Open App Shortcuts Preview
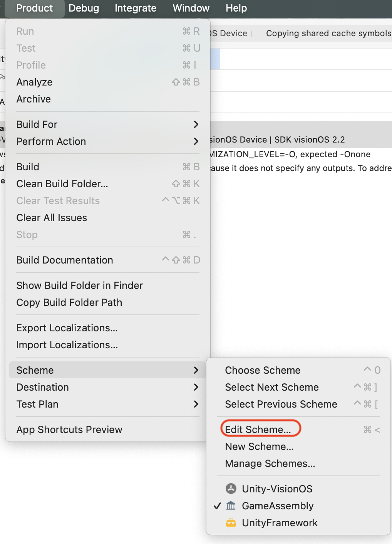This screenshot has height=544, width=392. click(x=69, y=430)
